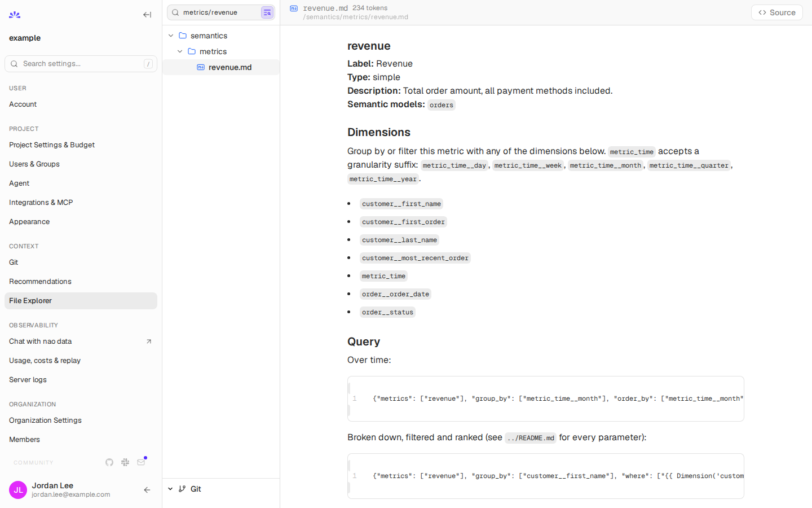The width and height of the screenshot is (812, 508).
Task: Open Usage, costs & replay
Action: point(81,361)
